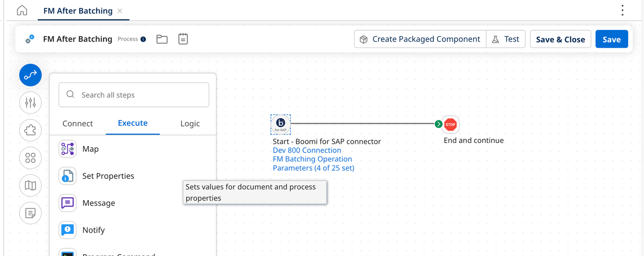Screen dimensions: 644x256
Task: Select the process steps sidebar icon
Action: tap(31, 75)
